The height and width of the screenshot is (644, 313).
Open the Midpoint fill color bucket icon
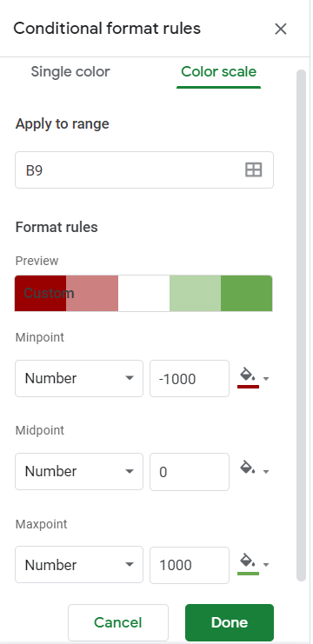tap(248, 468)
